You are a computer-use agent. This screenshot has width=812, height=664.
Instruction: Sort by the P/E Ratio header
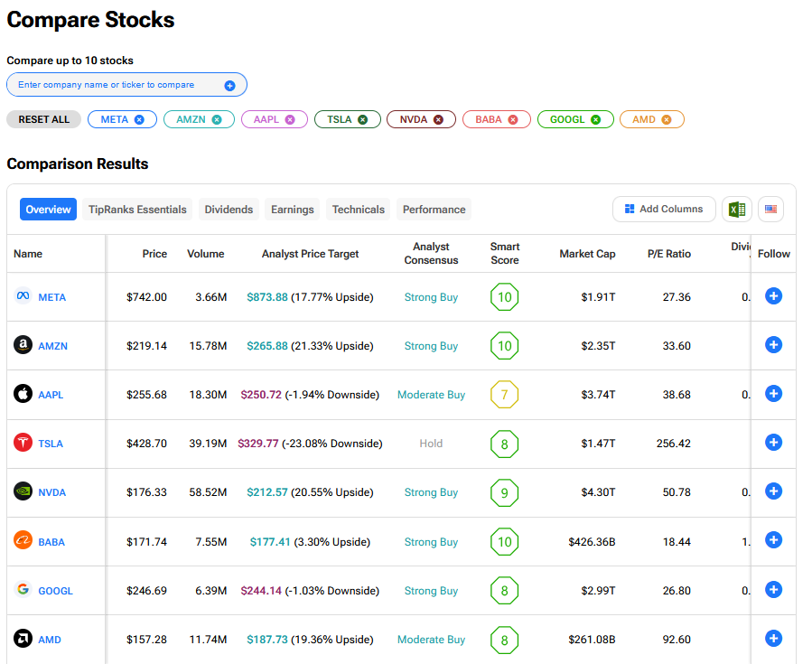pos(669,254)
